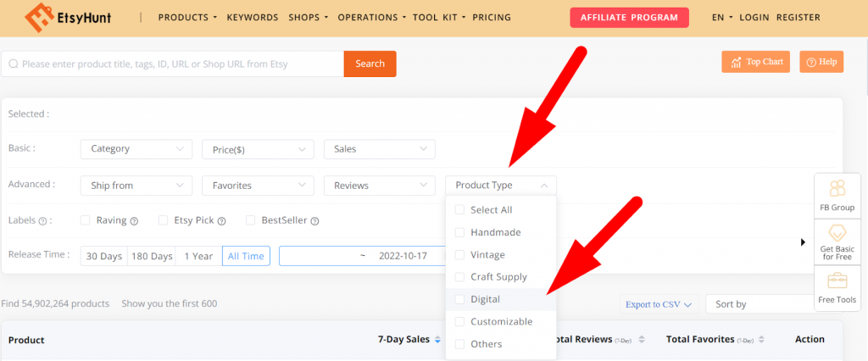Open the FB Group sidebar icon
Image resolution: width=868 pixels, height=361 pixels.
(837, 188)
